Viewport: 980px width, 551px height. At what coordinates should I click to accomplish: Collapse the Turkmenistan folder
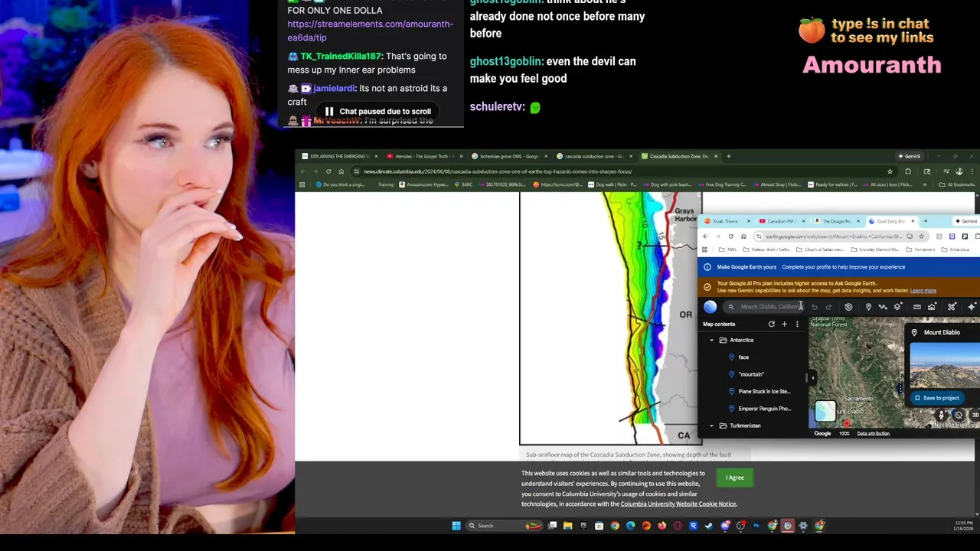[x=711, y=425]
